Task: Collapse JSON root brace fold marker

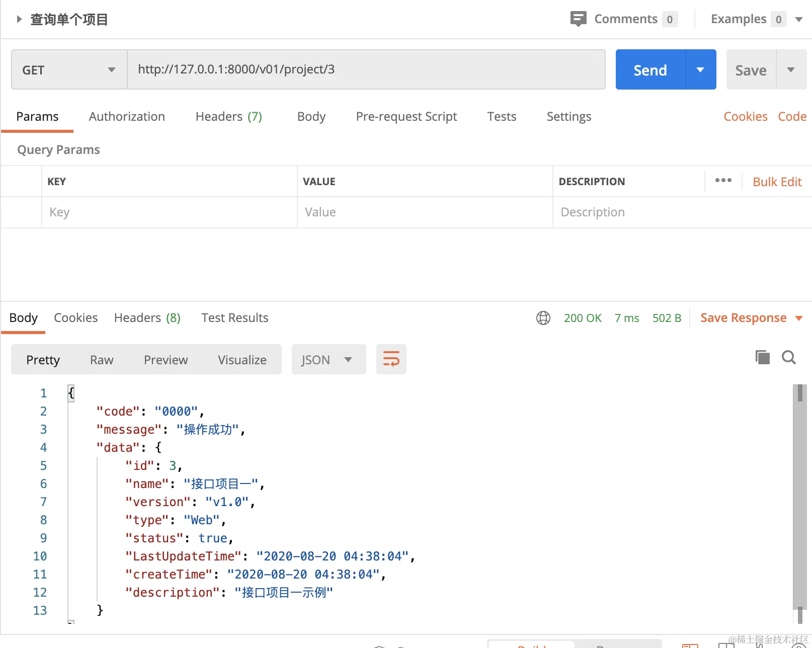Action: tap(71, 393)
